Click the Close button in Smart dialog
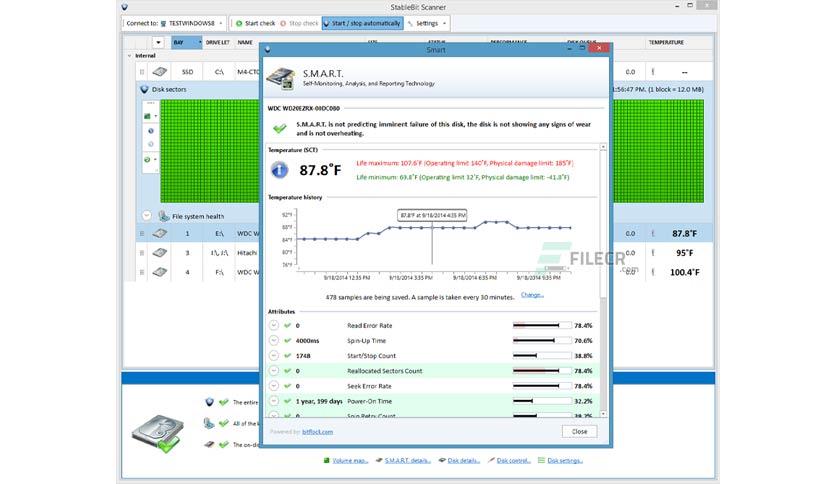Image resolution: width=836 pixels, height=484 pixels. point(580,432)
